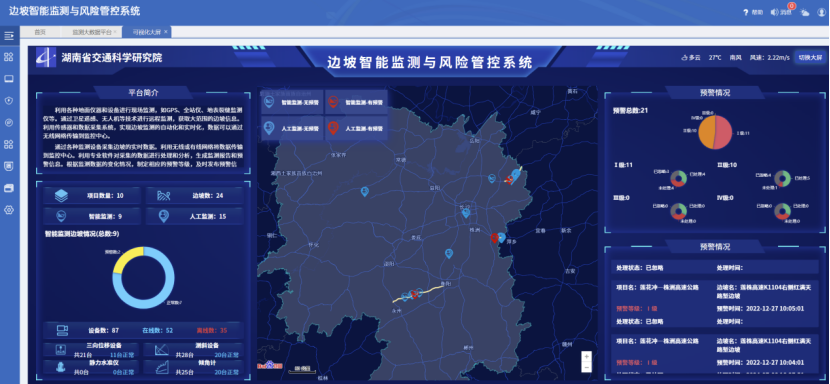Open 消息 notifications speaker icon
830x384 pixels.
point(774,12)
